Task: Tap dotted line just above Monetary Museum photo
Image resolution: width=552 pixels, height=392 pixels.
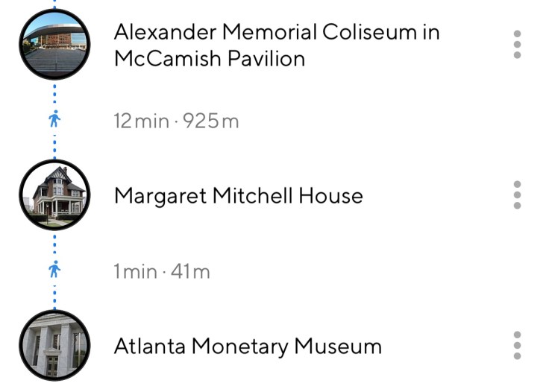Action: click(54, 300)
